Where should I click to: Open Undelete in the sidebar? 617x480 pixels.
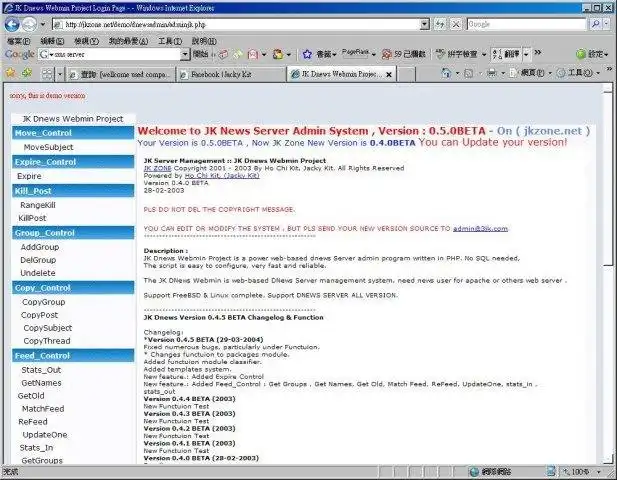tap(38, 273)
